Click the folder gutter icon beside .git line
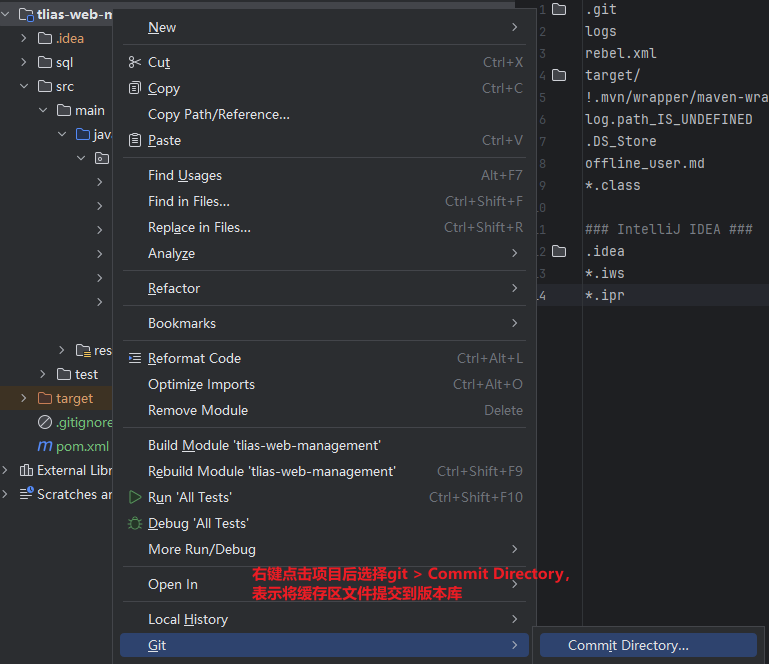The width and height of the screenshot is (769, 664). click(559, 9)
